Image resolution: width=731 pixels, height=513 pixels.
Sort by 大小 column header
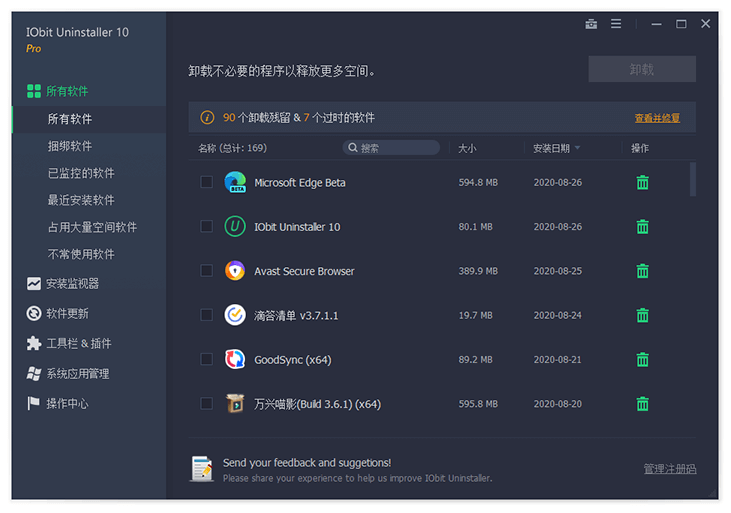[x=467, y=148]
